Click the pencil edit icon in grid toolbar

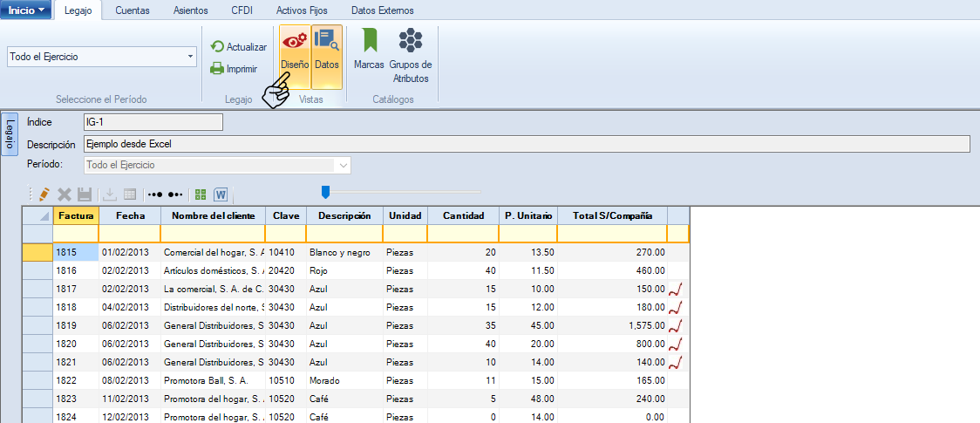pyautogui.click(x=43, y=194)
